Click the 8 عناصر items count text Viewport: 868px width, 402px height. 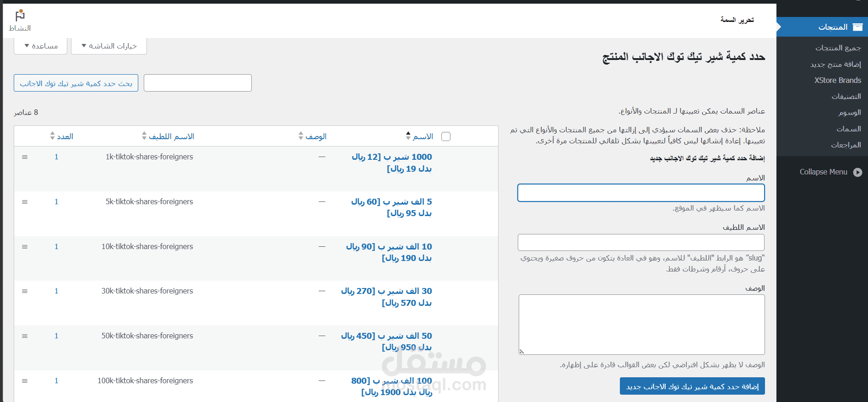pos(26,113)
